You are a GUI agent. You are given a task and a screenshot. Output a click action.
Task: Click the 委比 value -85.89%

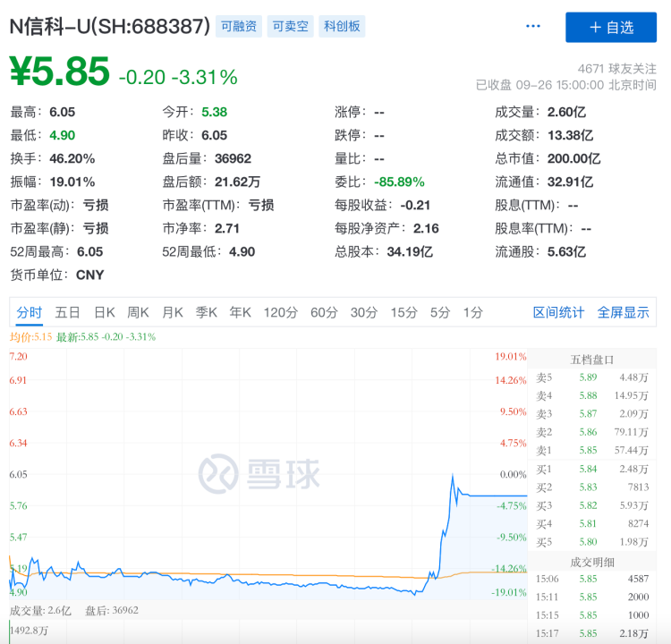click(399, 182)
